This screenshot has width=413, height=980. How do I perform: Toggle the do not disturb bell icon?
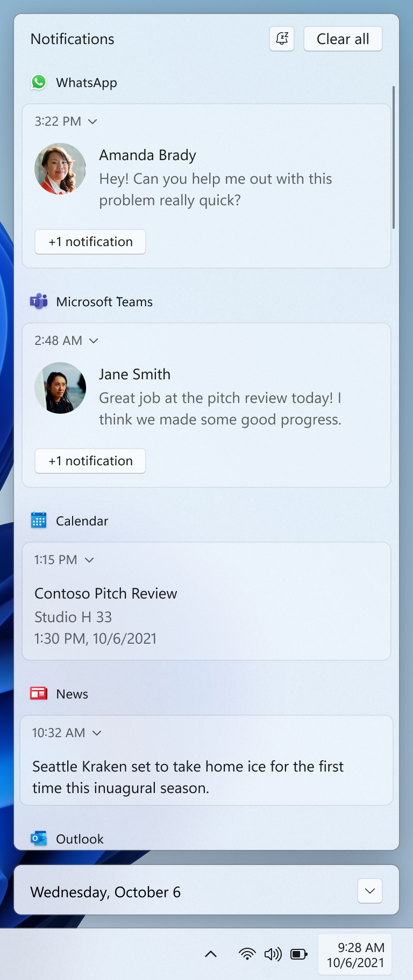282,39
